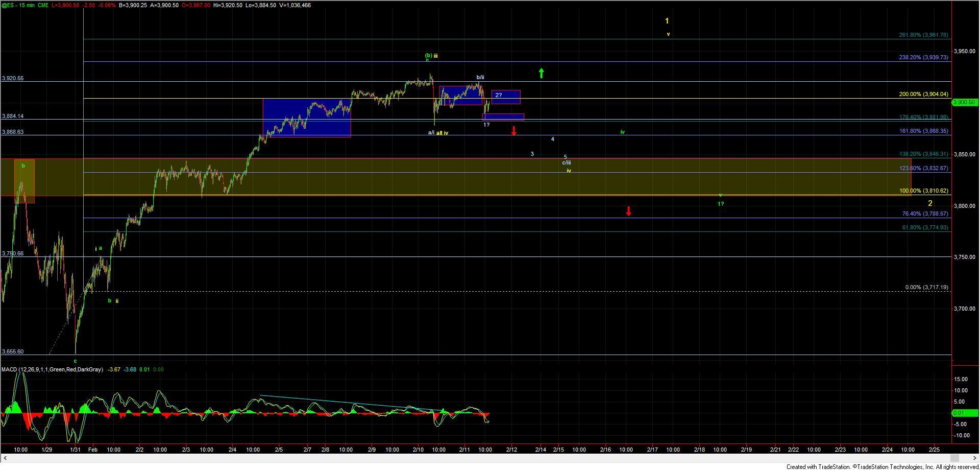Click the green up arrow annotation
This screenshot has width=980, height=470.
click(541, 73)
